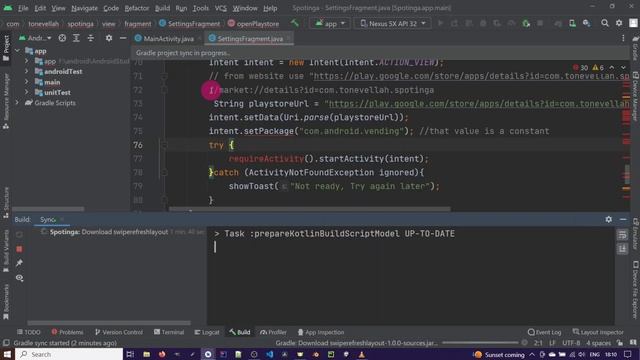Hide the Project panel with minus icon
Image resolution: width=640 pixels, height=360 pixels.
click(x=123, y=38)
